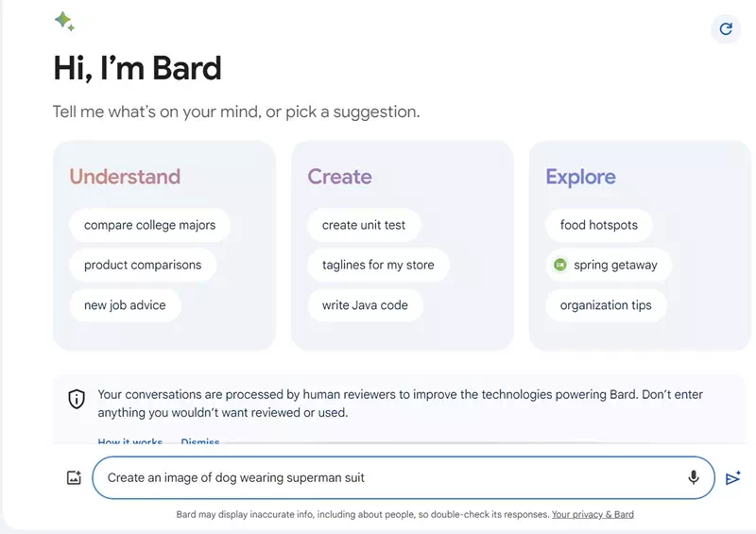Click the privacy shield info icon
Viewport: 756px width, 534px height.
click(77, 399)
